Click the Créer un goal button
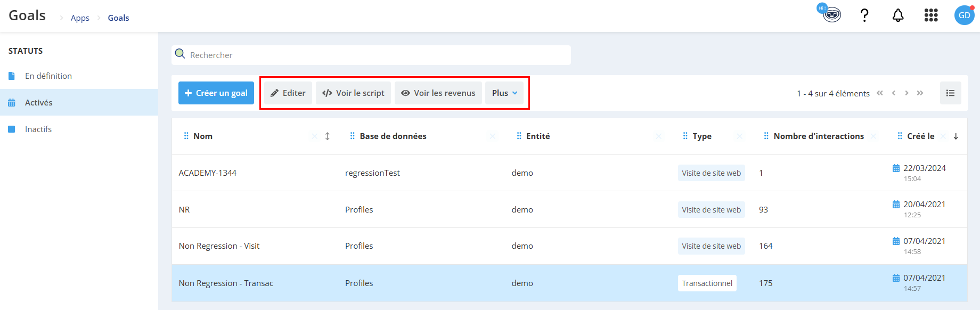980x310 pixels. click(216, 93)
